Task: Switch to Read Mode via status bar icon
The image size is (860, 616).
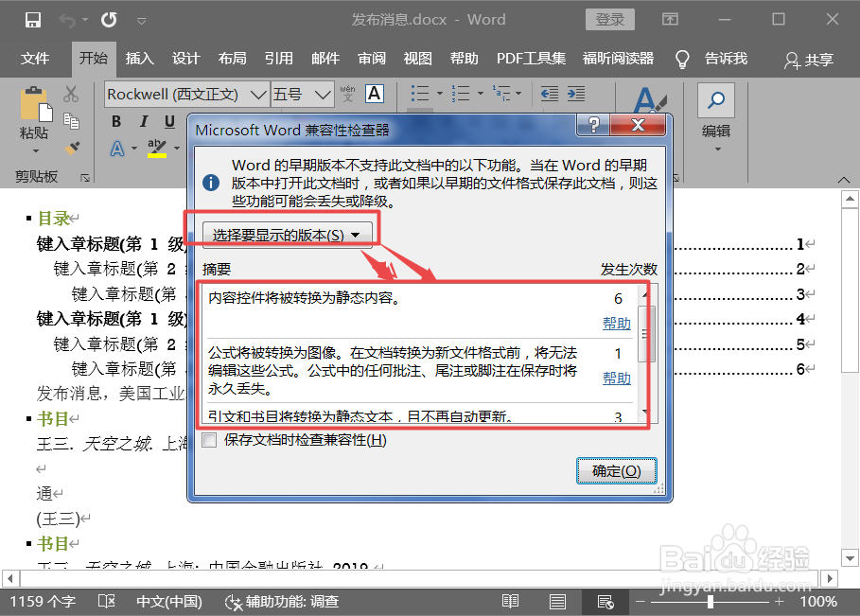Action: pyautogui.click(x=510, y=601)
